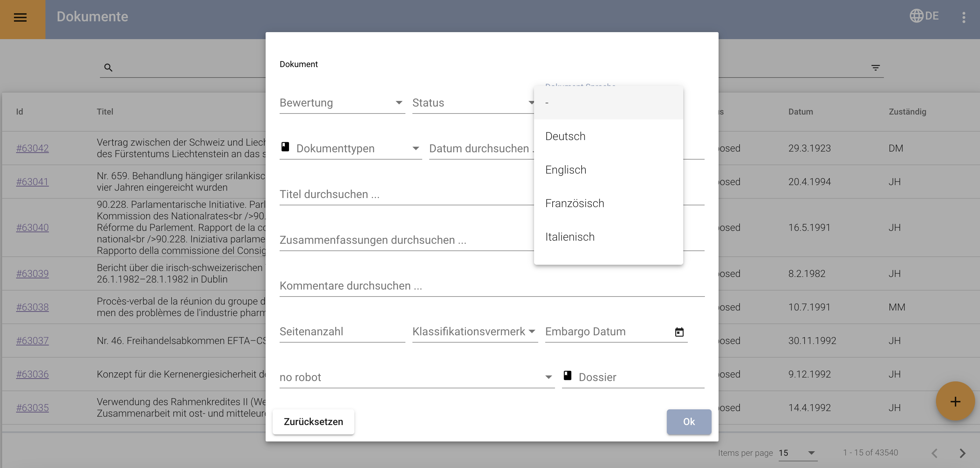Click the plus add-document button
Viewport: 980px width, 468px height.
955,401
